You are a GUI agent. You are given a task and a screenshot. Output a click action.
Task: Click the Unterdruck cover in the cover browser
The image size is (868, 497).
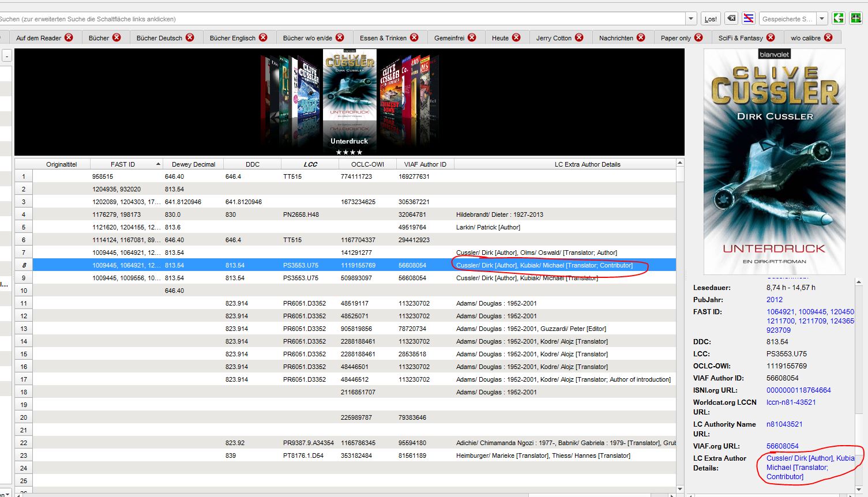350,84
